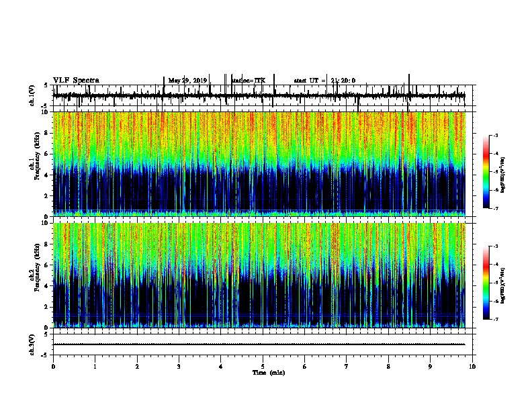The image size is (532, 411).
Task: Click the ch.1 frequency axis "8" tick label
Action: pos(46,133)
